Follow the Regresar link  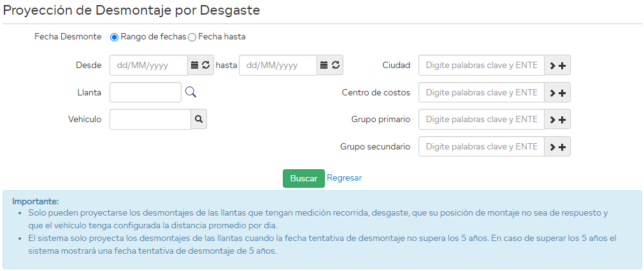point(344,178)
